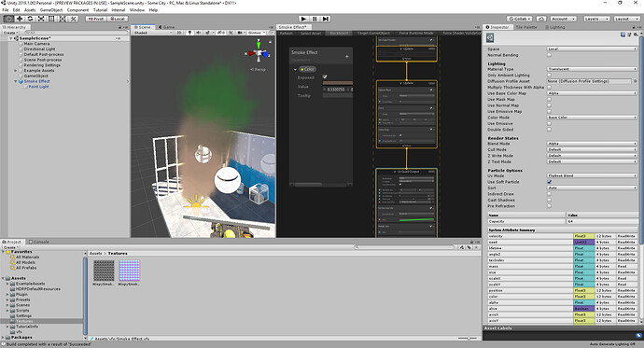Image resolution: width=644 pixels, height=348 pixels.
Task: Enable the Cast Shadows checkbox
Action: click(549, 200)
